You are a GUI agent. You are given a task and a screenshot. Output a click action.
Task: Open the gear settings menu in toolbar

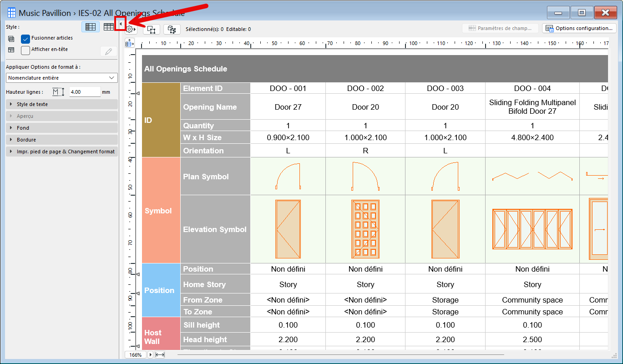(x=131, y=30)
